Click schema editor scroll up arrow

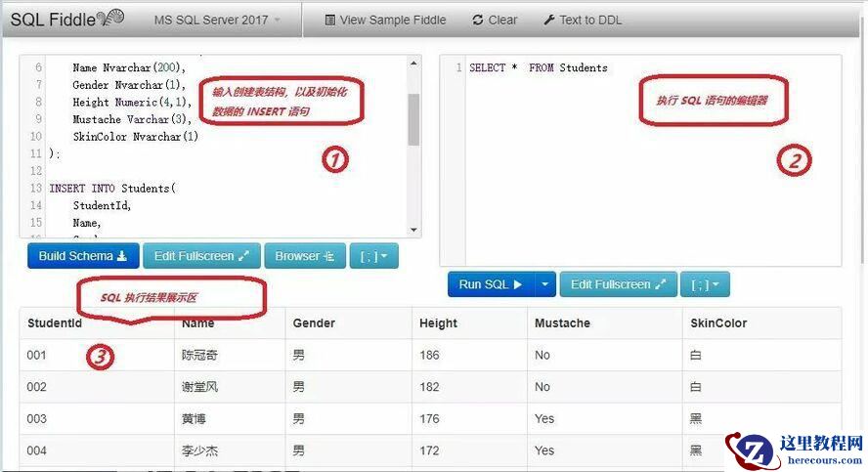pyautogui.click(x=413, y=64)
